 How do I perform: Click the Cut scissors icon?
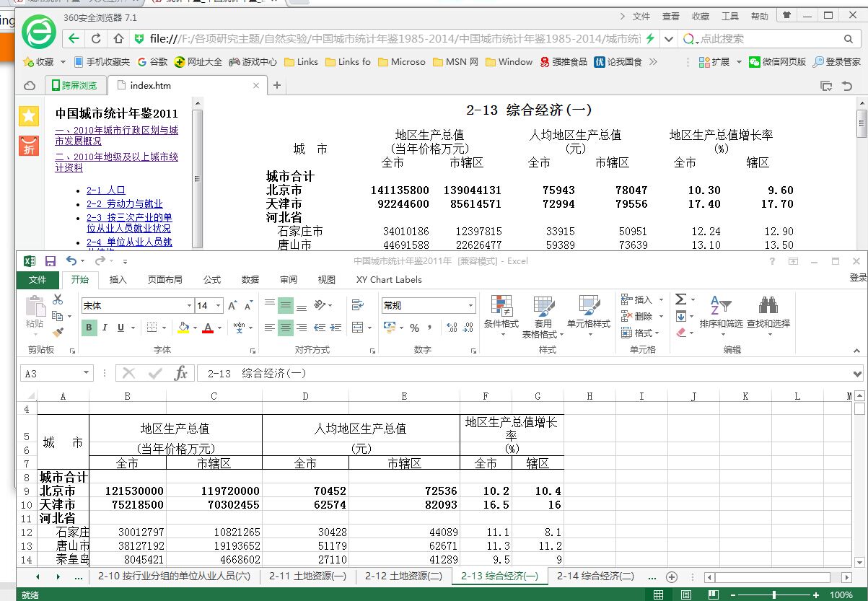coord(58,299)
